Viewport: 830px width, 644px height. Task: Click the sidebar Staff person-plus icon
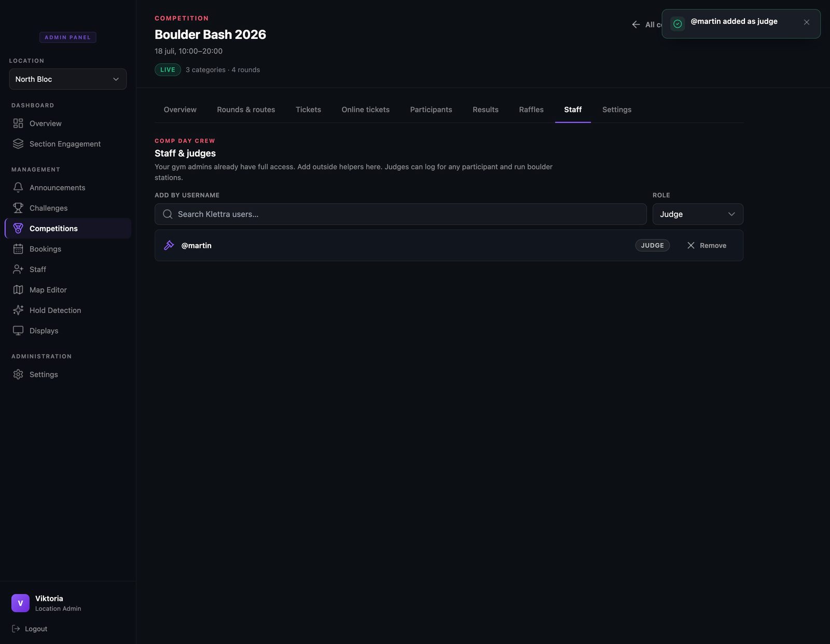click(18, 269)
